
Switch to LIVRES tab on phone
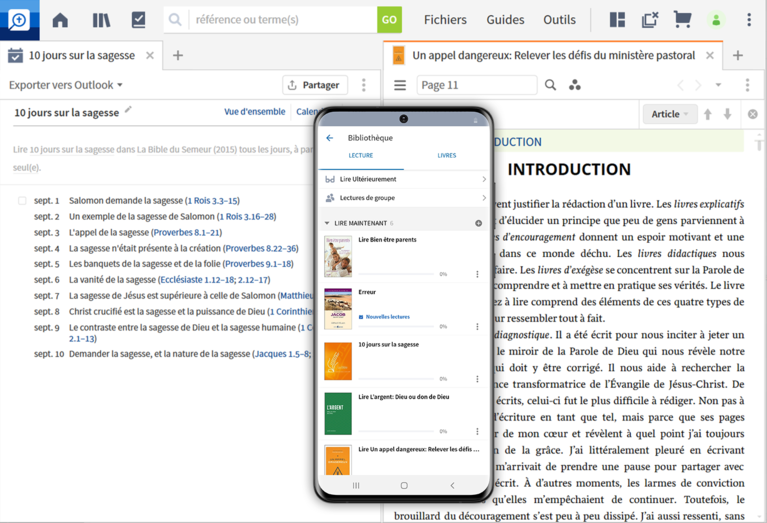coord(447,156)
